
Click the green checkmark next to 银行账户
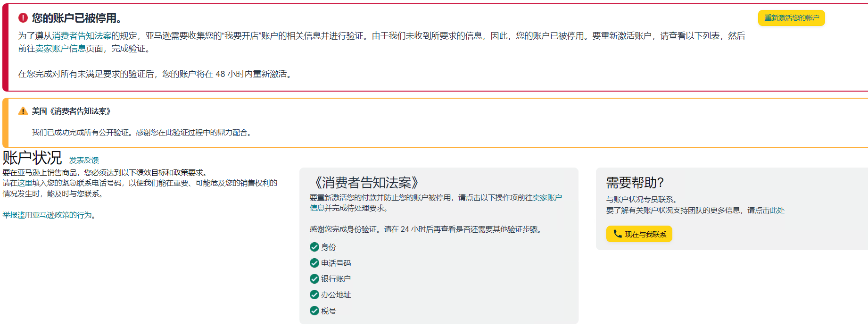[314, 278]
